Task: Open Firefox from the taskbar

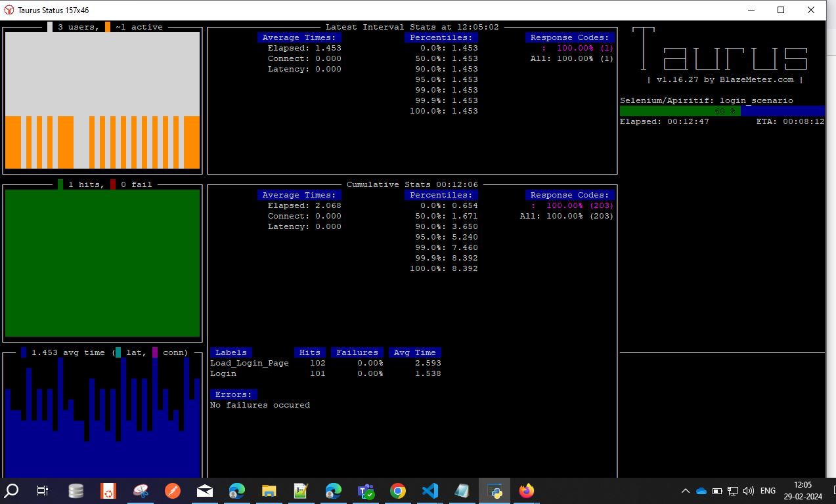Action: [x=526, y=491]
